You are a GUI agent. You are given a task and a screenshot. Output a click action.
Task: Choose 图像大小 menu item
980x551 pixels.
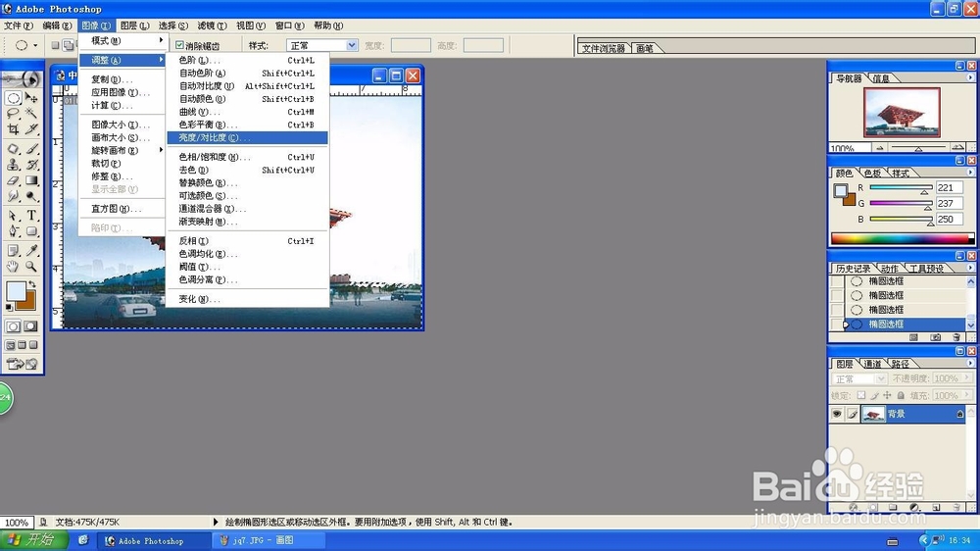pyautogui.click(x=122, y=125)
